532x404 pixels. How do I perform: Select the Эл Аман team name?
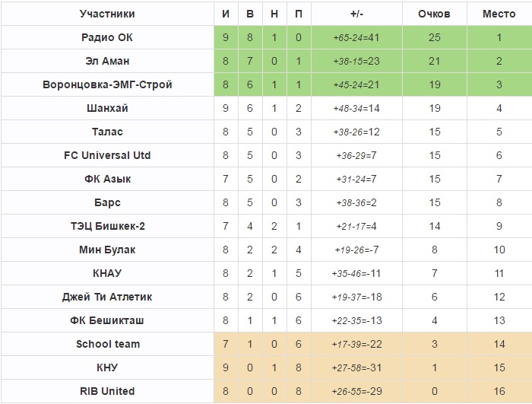[x=107, y=61]
